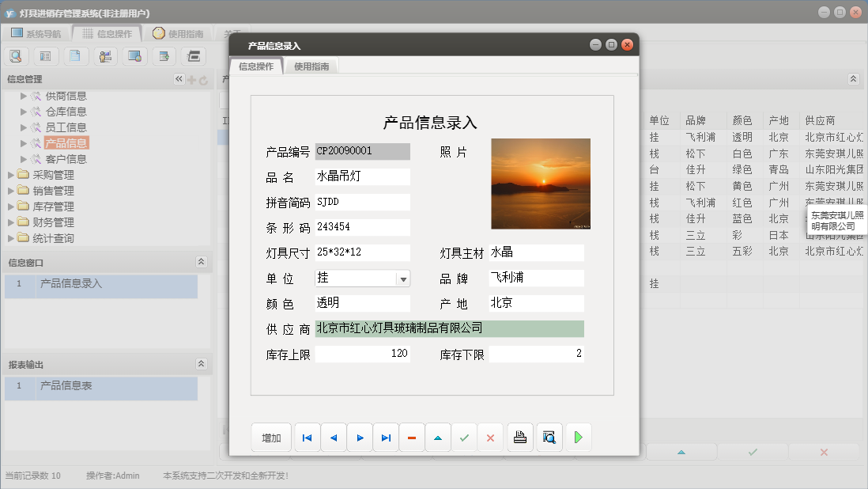Jump to the last record icon
The image size is (868, 489).
pos(385,437)
